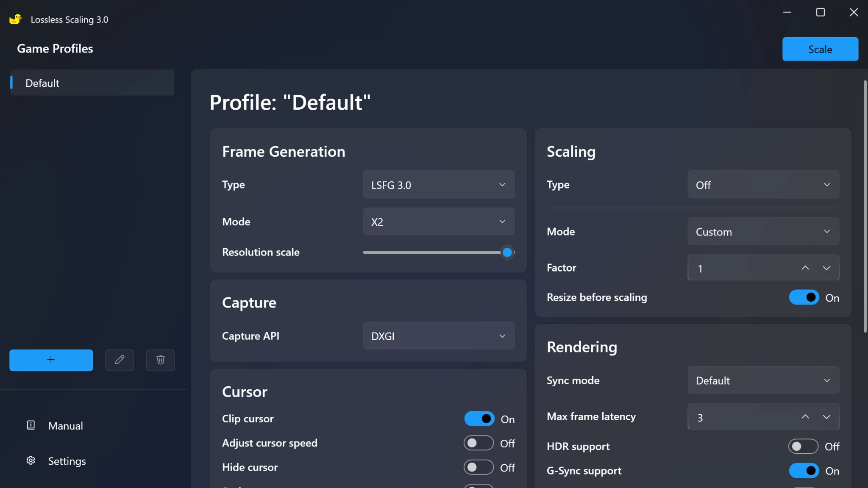868x488 pixels.
Task: Click the edit profile pencil icon
Action: (x=119, y=359)
